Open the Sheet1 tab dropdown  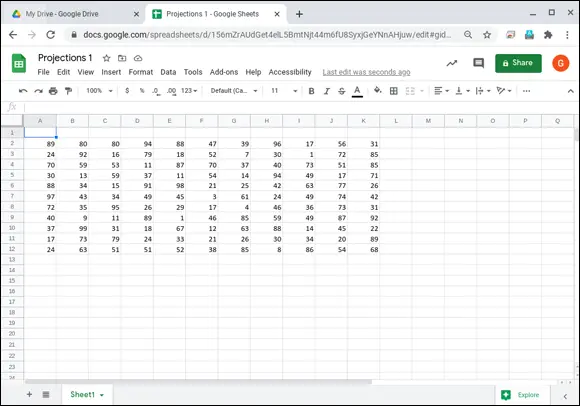click(x=102, y=395)
